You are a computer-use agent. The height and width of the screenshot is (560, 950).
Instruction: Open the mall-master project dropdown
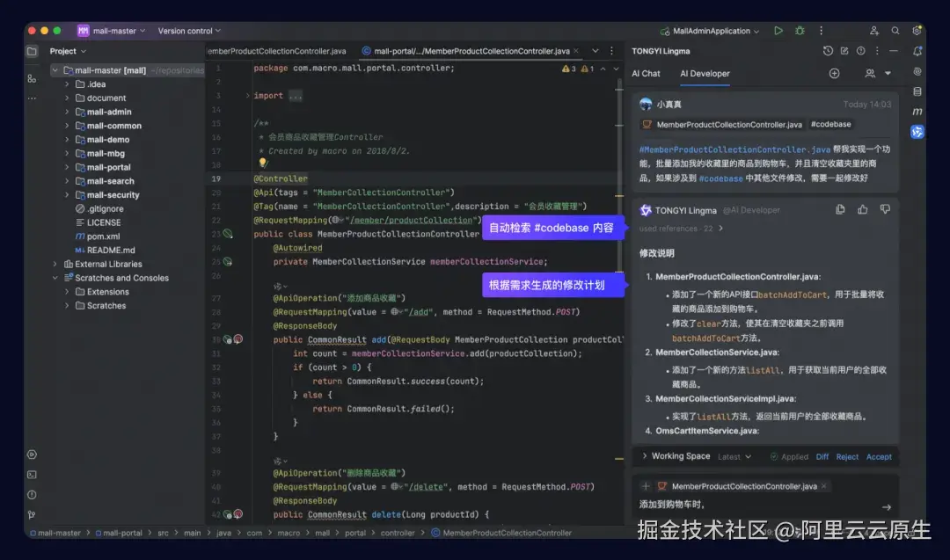click(x=112, y=30)
